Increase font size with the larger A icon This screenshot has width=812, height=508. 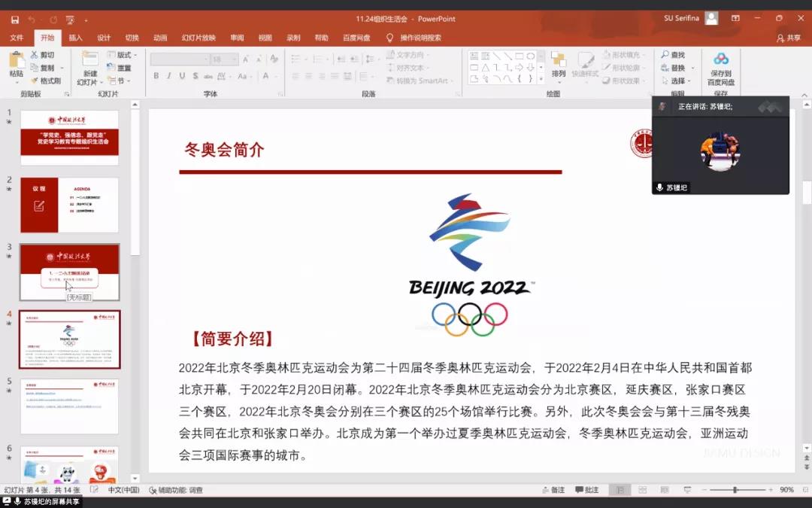245,59
